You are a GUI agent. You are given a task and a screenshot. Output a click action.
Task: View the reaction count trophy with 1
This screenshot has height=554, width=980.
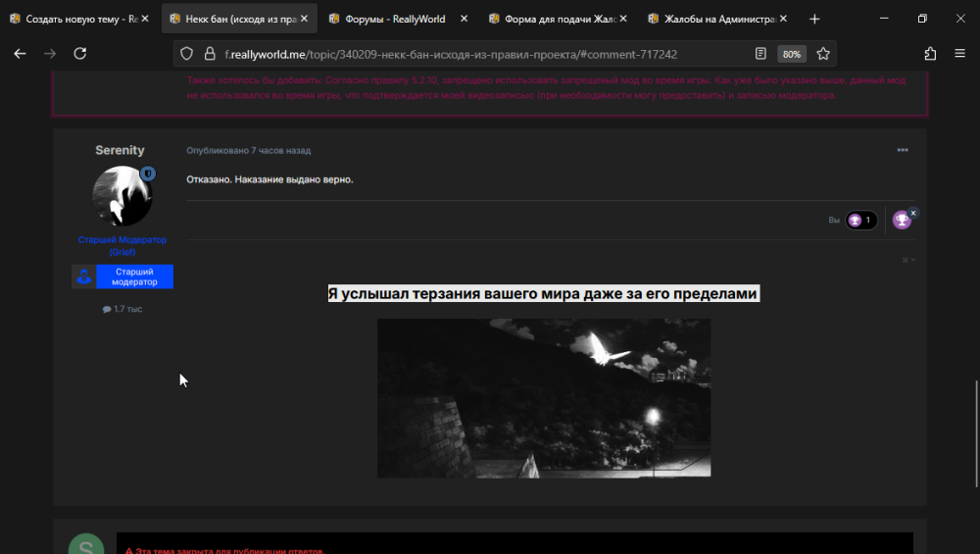(861, 220)
